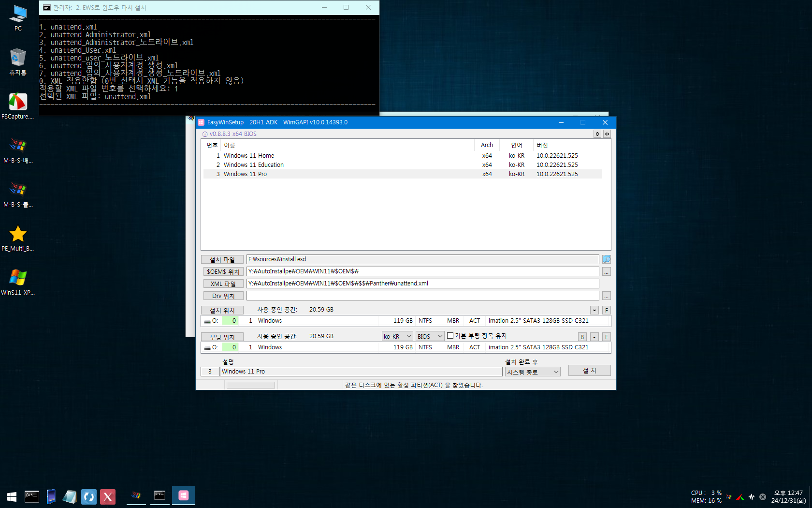This screenshot has height=508, width=812.
Task: Click the red X taskbar icon
Action: pos(108,496)
